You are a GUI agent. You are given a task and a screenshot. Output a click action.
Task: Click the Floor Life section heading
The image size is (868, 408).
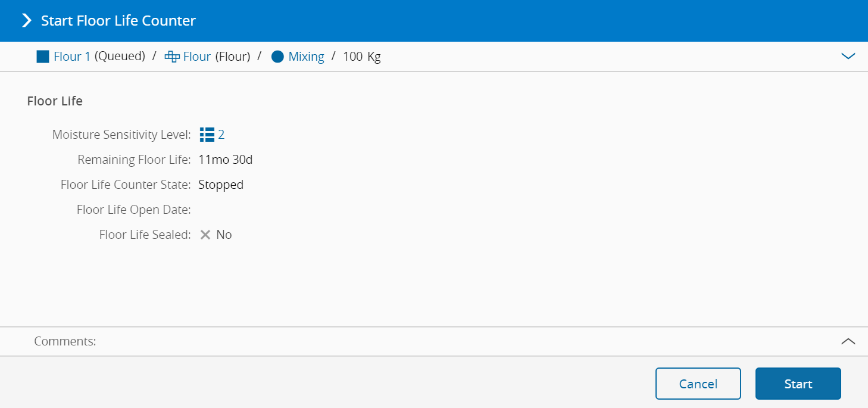pyautogui.click(x=55, y=101)
